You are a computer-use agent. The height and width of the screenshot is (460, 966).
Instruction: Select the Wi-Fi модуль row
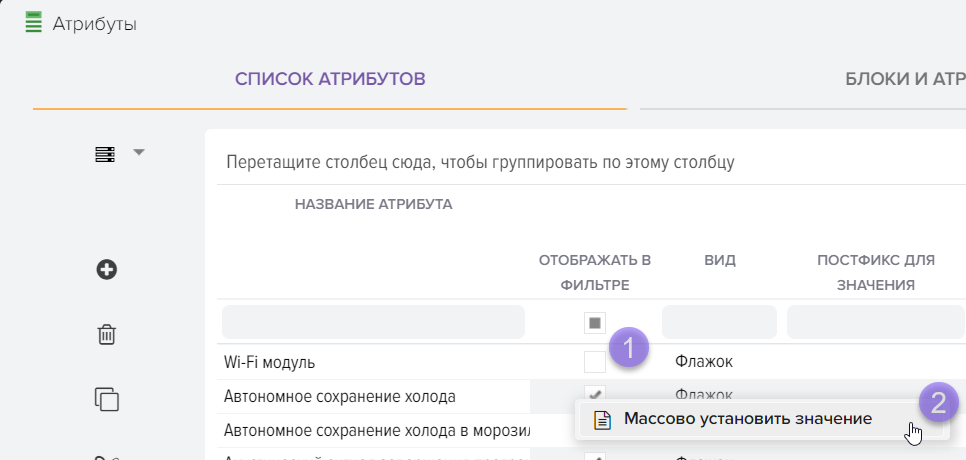coord(373,362)
